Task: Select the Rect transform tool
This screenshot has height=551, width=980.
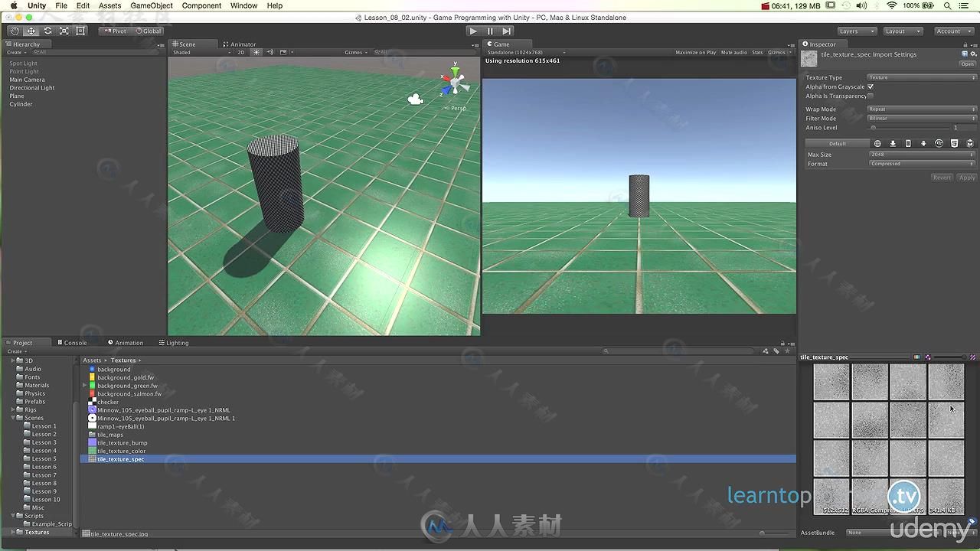Action: [80, 31]
